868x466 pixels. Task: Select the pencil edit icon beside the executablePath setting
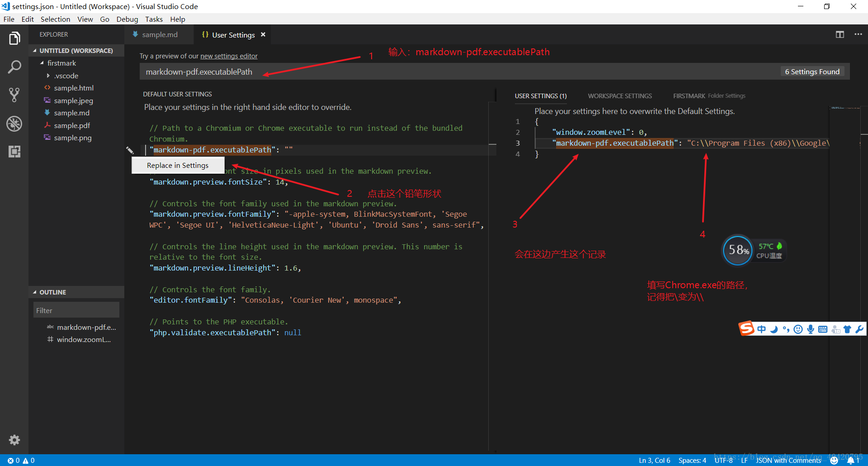point(131,150)
